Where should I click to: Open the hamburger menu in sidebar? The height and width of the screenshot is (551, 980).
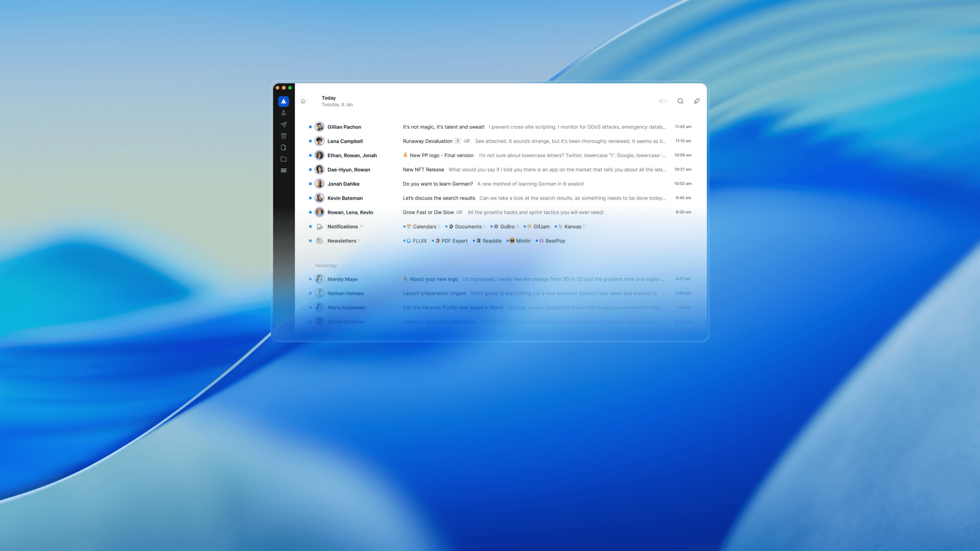point(284,170)
